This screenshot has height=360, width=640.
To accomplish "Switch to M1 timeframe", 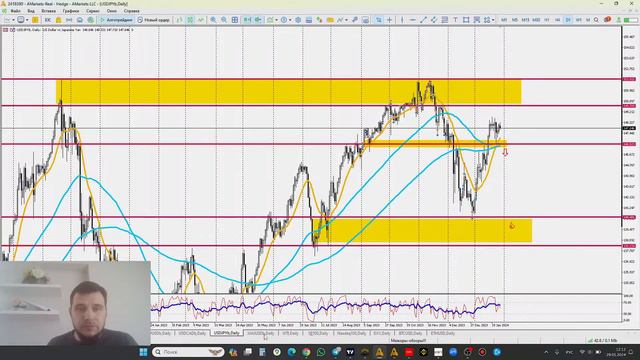I will click(504, 20).
